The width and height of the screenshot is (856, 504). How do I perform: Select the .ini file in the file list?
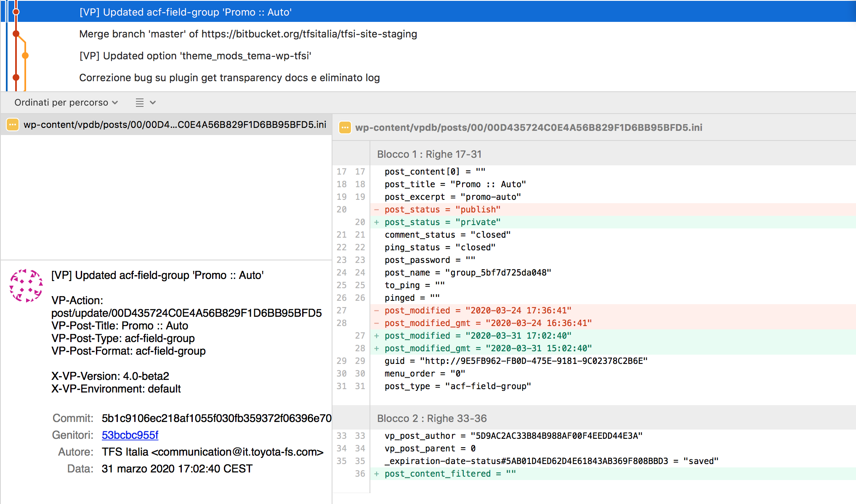point(174,125)
